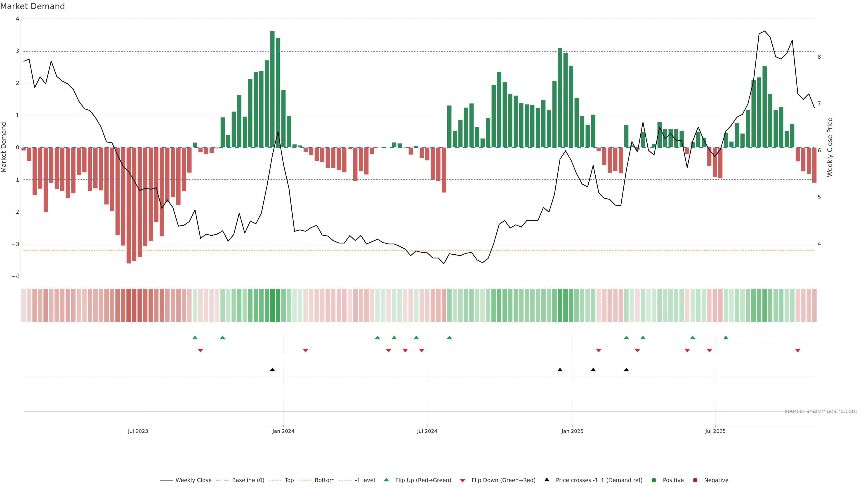This screenshot has width=868, height=488.
Task: Click rightmost red flip-down triangle marker
Action: point(797,351)
